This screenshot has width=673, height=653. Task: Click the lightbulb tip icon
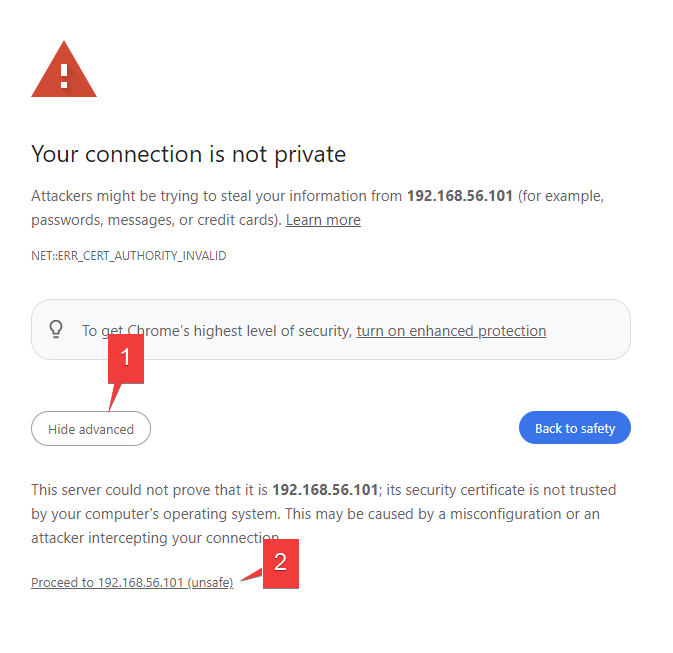[56, 330]
